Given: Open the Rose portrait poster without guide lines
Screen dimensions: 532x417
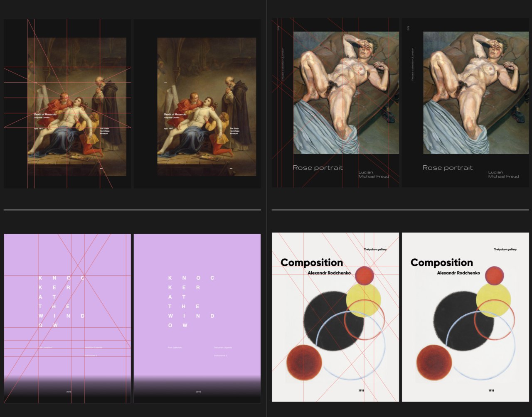Looking at the screenshot, I should [x=465, y=103].
